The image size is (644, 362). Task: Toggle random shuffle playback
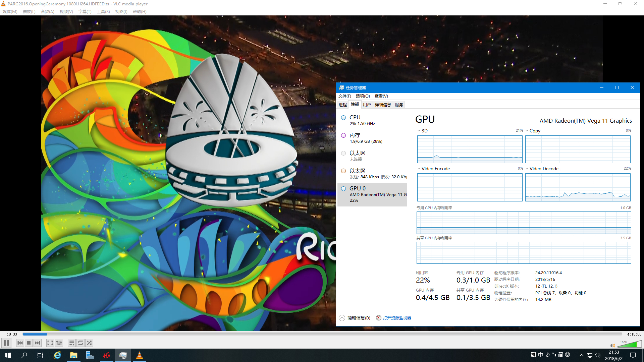click(89, 343)
